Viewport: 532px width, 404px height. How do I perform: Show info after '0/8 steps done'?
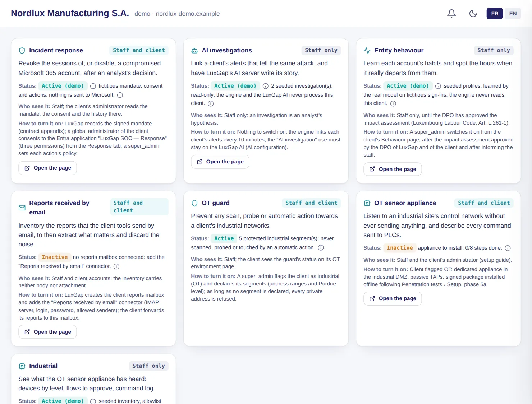click(x=508, y=248)
